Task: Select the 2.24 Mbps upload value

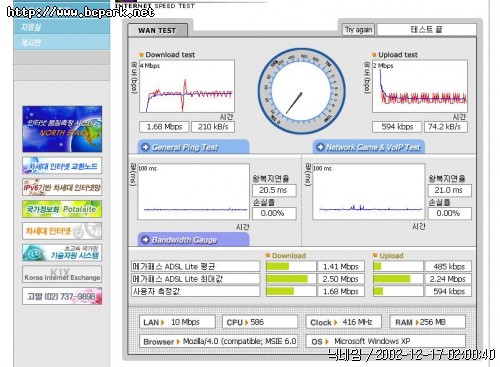Action: click(x=448, y=279)
